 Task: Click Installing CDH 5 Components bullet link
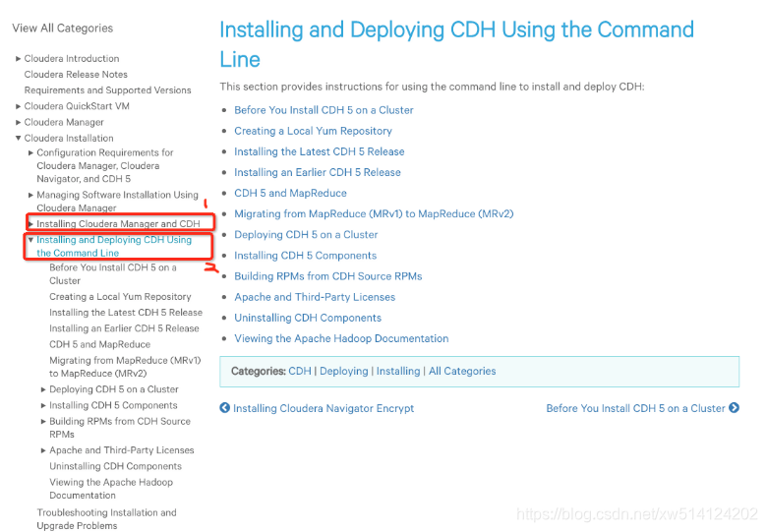306,256
